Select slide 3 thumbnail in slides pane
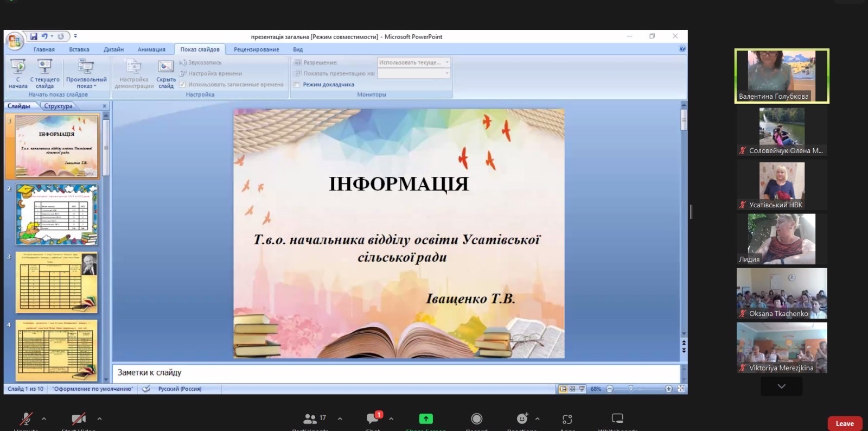This screenshot has width=868, height=431. pyautogui.click(x=57, y=282)
